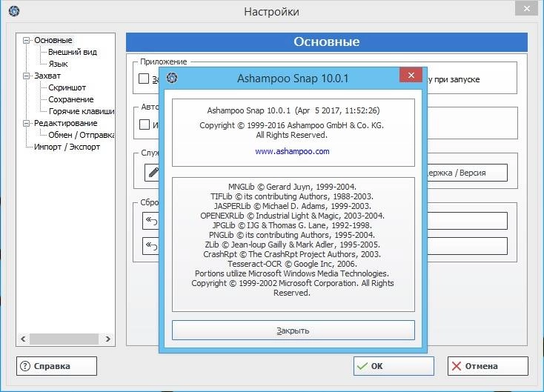Collapse the Редактирование tree node
Viewport: 544px width, 392px height.
pyautogui.click(x=26, y=123)
